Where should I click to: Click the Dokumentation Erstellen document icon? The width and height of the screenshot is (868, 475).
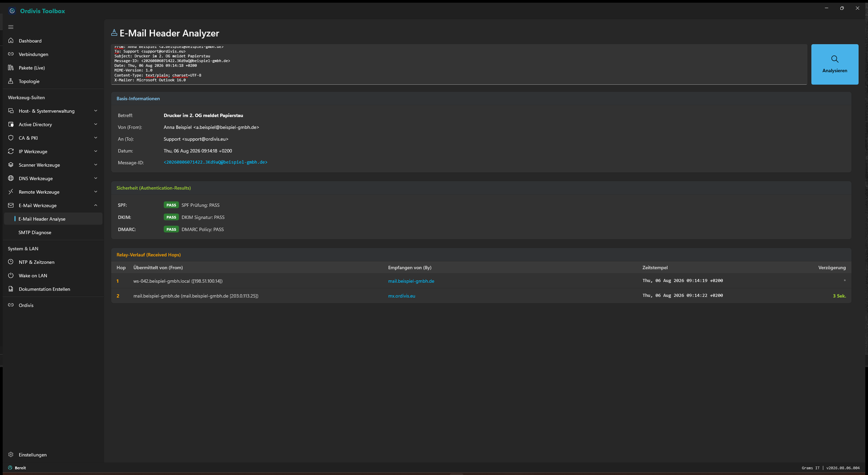click(11, 289)
